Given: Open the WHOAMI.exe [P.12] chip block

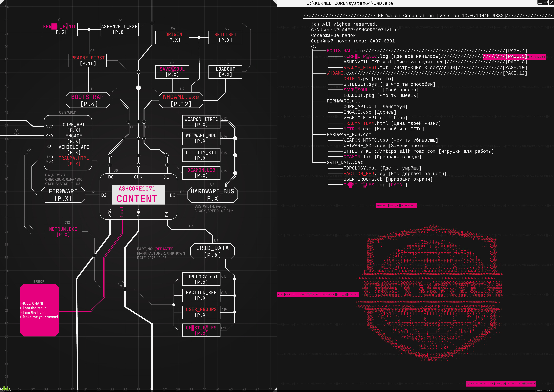Looking at the screenshot, I should [x=181, y=100].
